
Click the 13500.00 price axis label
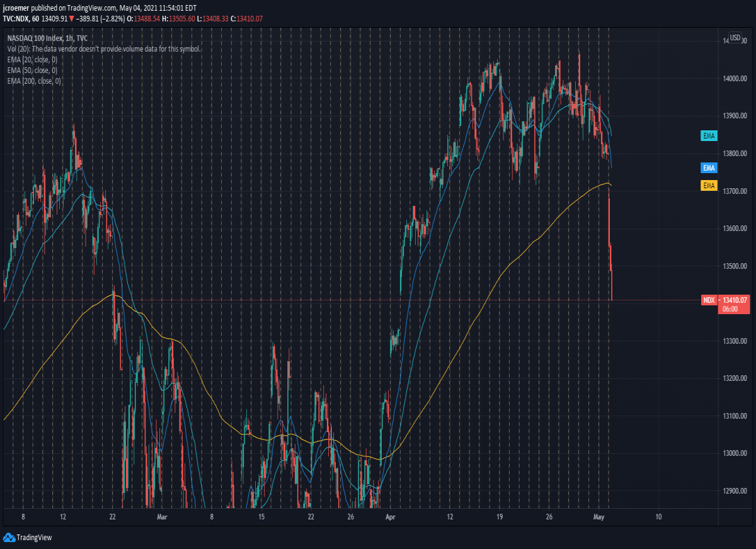(735, 266)
